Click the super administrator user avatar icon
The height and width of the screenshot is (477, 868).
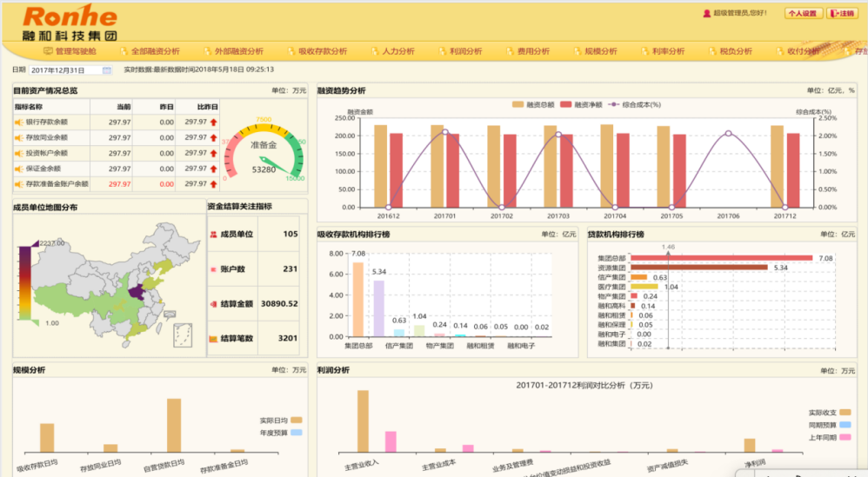tap(706, 13)
